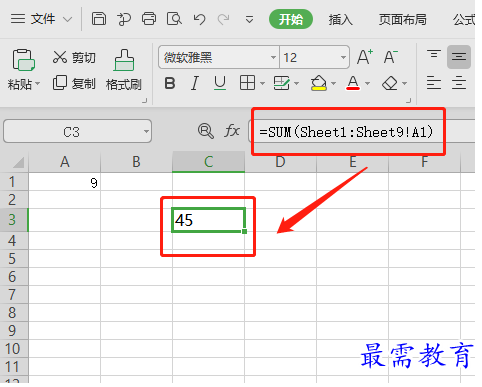Click the fx insert function icon
The width and height of the screenshot is (482, 387).
(x=232, y=131)
